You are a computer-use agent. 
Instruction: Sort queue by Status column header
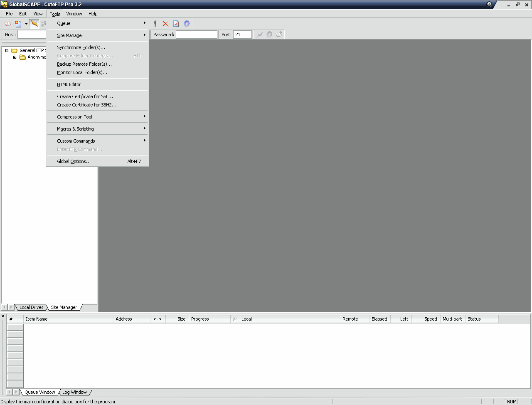(x=482, y=319)
